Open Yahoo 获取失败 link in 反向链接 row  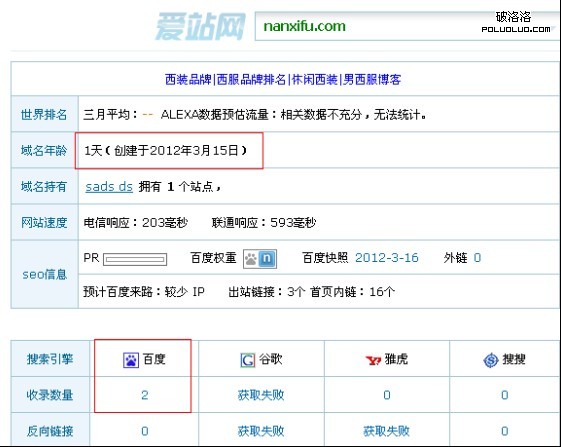[386, 431]
